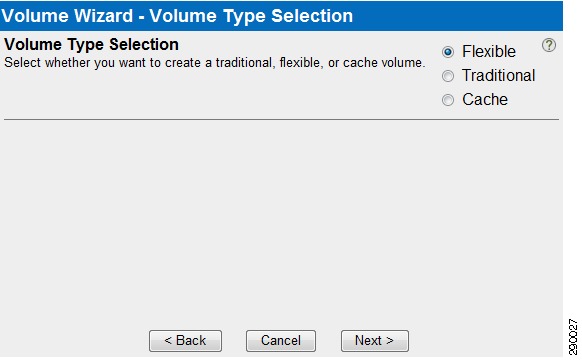Click the vertical 290027 figure number

[573, 337]
